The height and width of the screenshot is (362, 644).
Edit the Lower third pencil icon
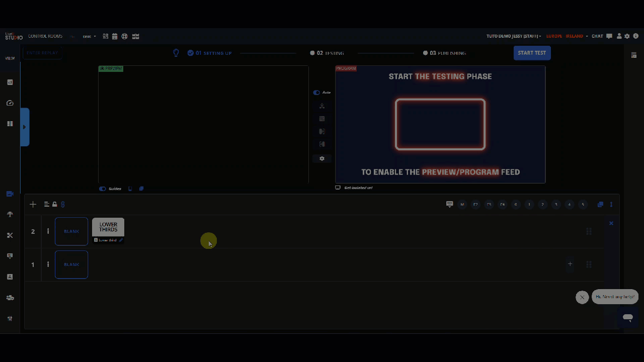pos(121,240)
